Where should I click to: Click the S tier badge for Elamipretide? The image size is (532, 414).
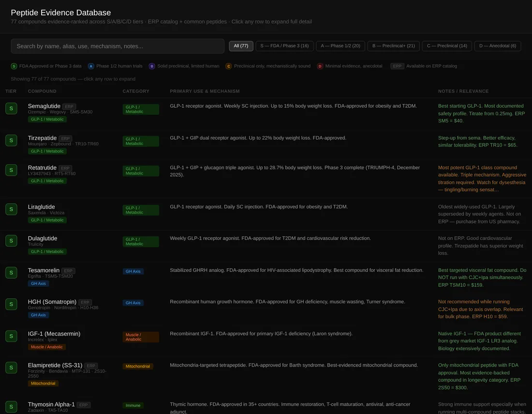point(11,368)
